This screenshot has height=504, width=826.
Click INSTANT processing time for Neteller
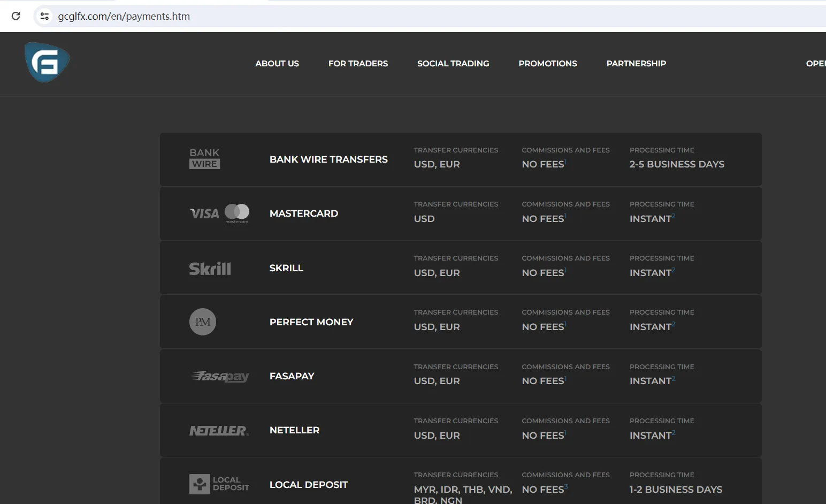click(651, 436)
